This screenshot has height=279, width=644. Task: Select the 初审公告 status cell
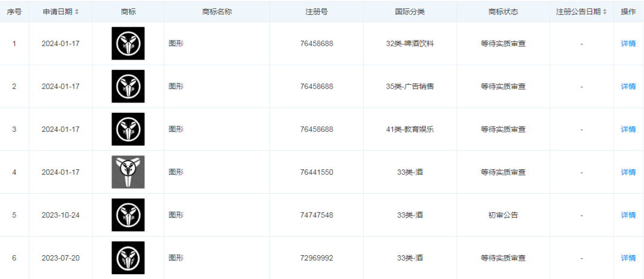(x=503, y=215)
